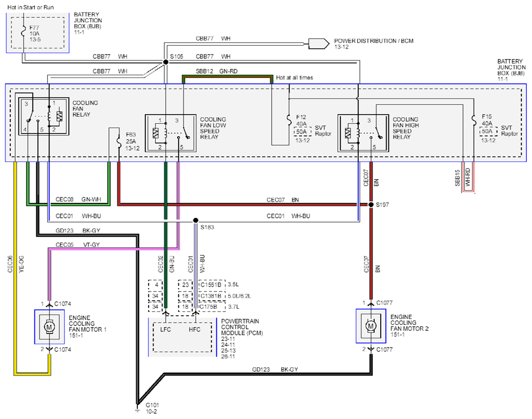Viewport: 532px width, 419px height.
Task: Click 'C1077' label at pin 2
Action: (x=384, y=350)
